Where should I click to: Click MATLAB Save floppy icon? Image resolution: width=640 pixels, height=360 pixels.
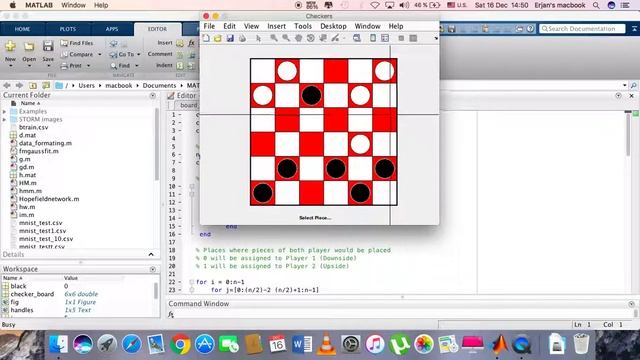(x=48, y=46)
